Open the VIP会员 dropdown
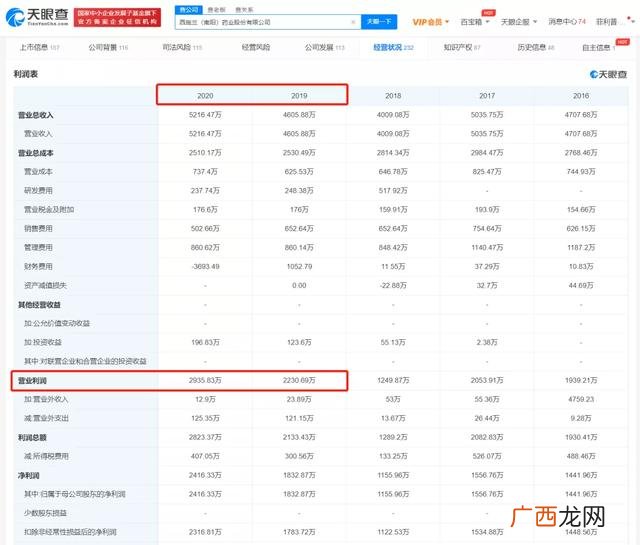The height and width of the screenshot is (545, 640). tap(431, 22)
